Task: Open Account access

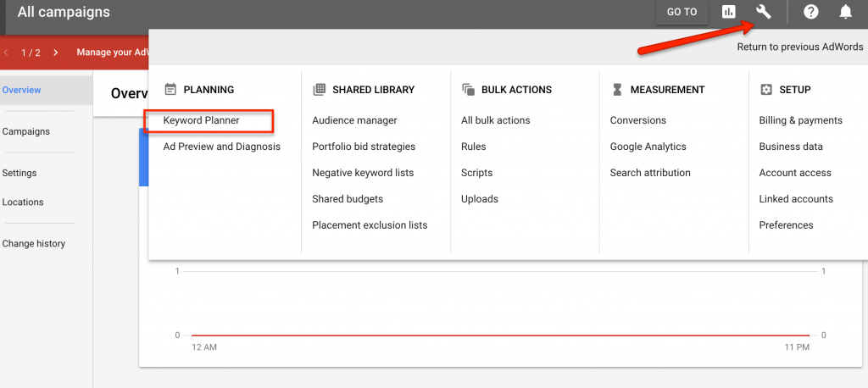Action: (795, 173)
